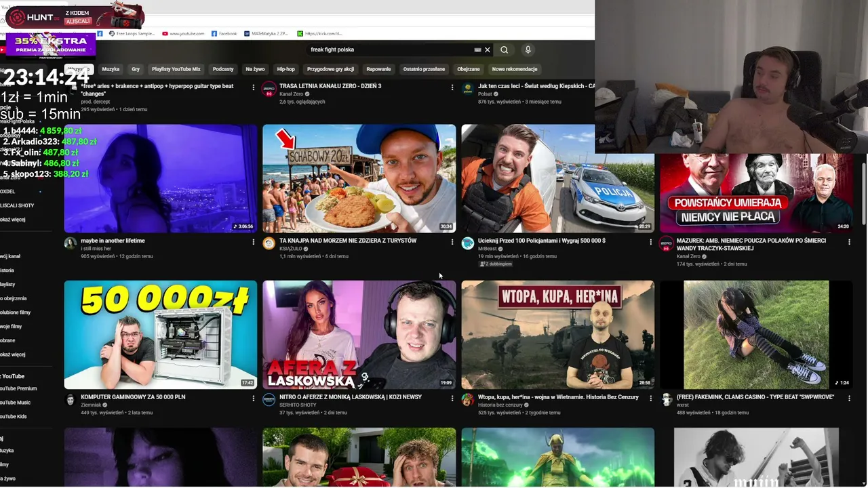The width and height of the screenshot is (868, 488).
Task: Play the '50 000zł' gaming PC thumbnail
Action: pos(161,335)
